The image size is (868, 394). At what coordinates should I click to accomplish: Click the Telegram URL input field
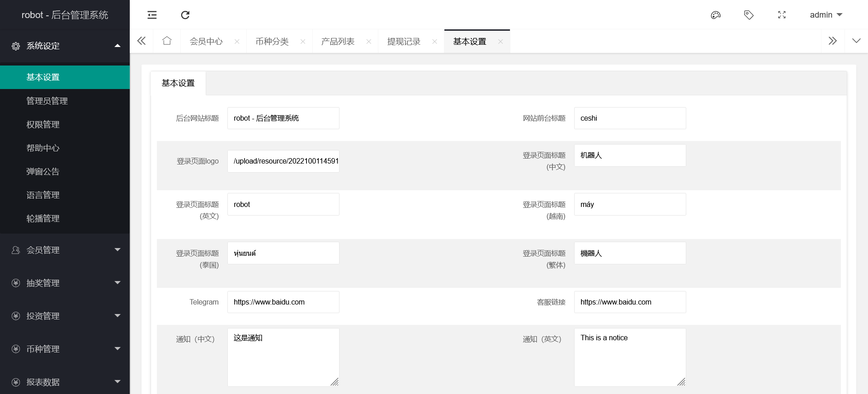click(283, 302)
